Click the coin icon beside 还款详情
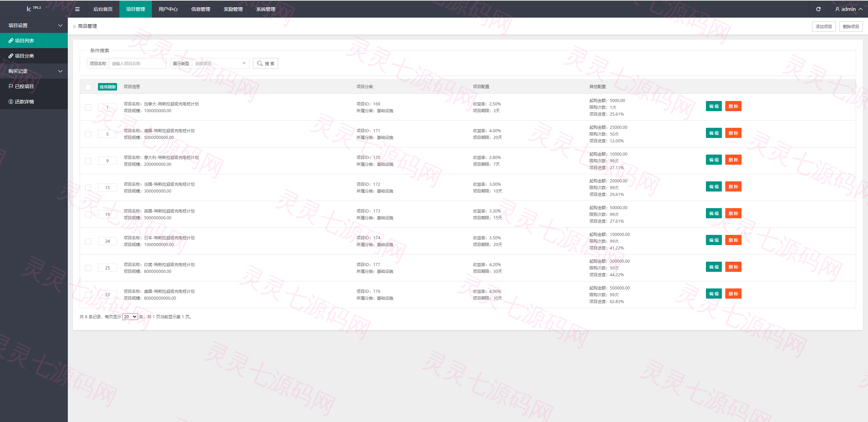Image resolution: width=868 pixels, height=422 pixels. tap(11, 102)
